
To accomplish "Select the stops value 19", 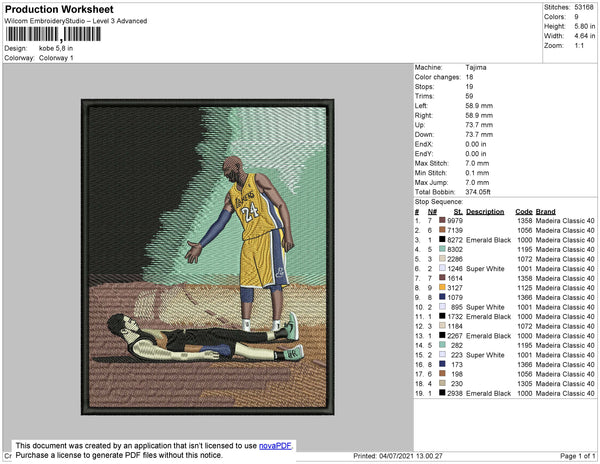I will pos(470,86).
